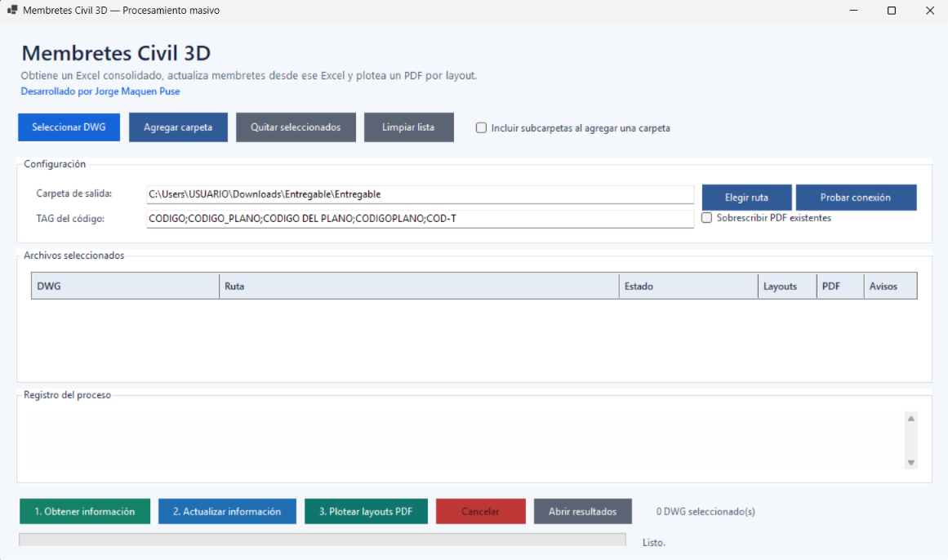Toggle Sobrescribir PDF existentes checkbox

tap(707, 218)
